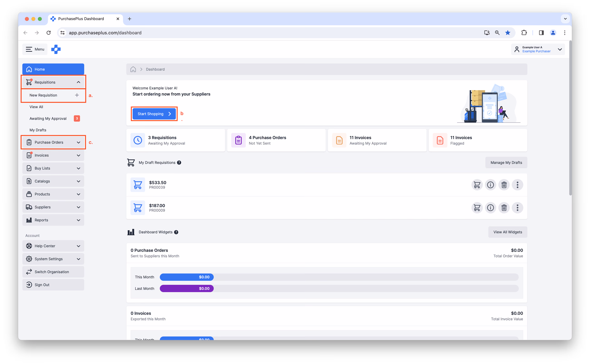Open browser extensions puzzle icon
This screenshot has width=590, height=364.
pyautogui.click(x=524, y=33)
